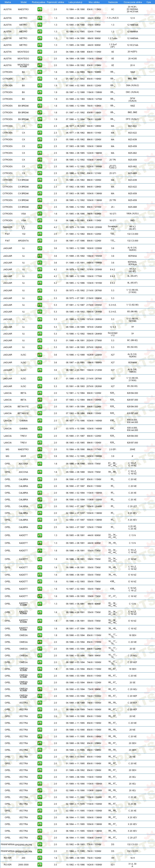This screenshot has height=868, width=155.
Task: Select power cell 140kW / 190KM
Action: 94,456
